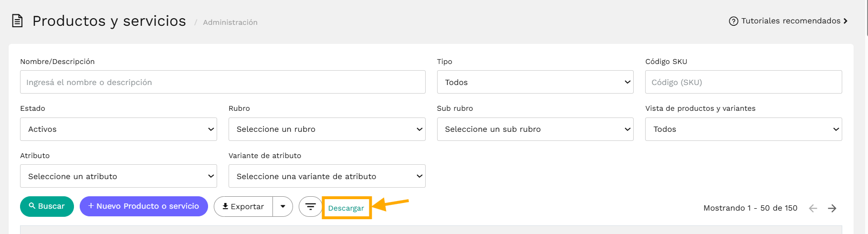The image size is (868, 234).
Task: Open the Sub rubro selector
Action: coord(535,129)
